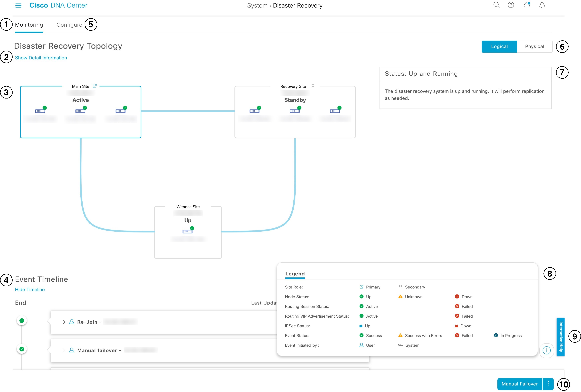This screenshot has width=581, height=392.
Task: Expand the Re-Join event entry
Action: [64, 322]
